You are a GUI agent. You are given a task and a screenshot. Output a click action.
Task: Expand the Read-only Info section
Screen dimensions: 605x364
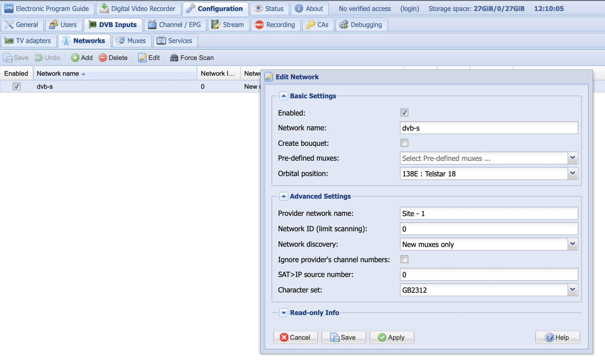[284, 313]
